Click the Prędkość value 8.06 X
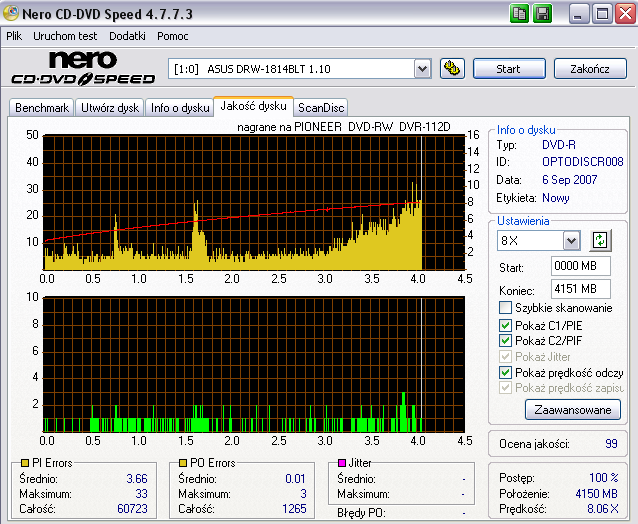 (603, 509)
